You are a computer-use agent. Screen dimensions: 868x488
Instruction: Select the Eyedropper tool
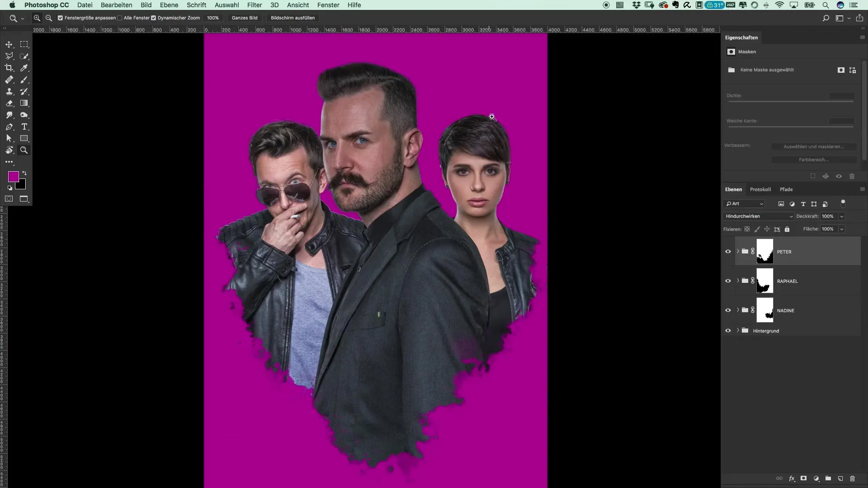point(24,68)
